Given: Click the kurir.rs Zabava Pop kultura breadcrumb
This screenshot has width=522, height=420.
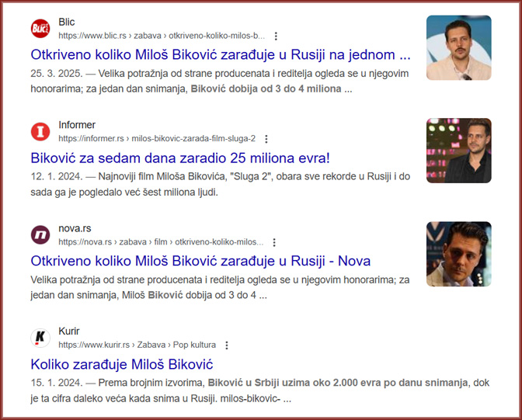Looking at the screenshot, I should [x=137, y=345].
